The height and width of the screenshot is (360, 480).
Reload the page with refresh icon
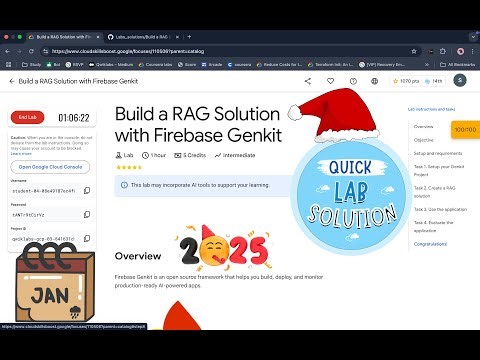click(x=31, y=51)
